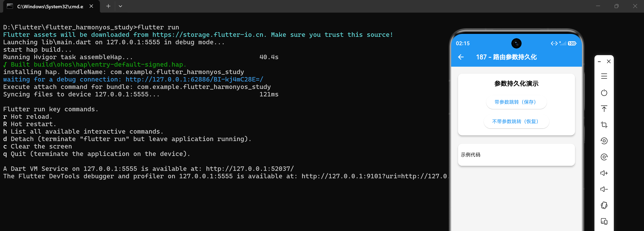Minimize the emulator toolbar panel
The height and width of the screenshot is (231, 644).
coord(599,61)
